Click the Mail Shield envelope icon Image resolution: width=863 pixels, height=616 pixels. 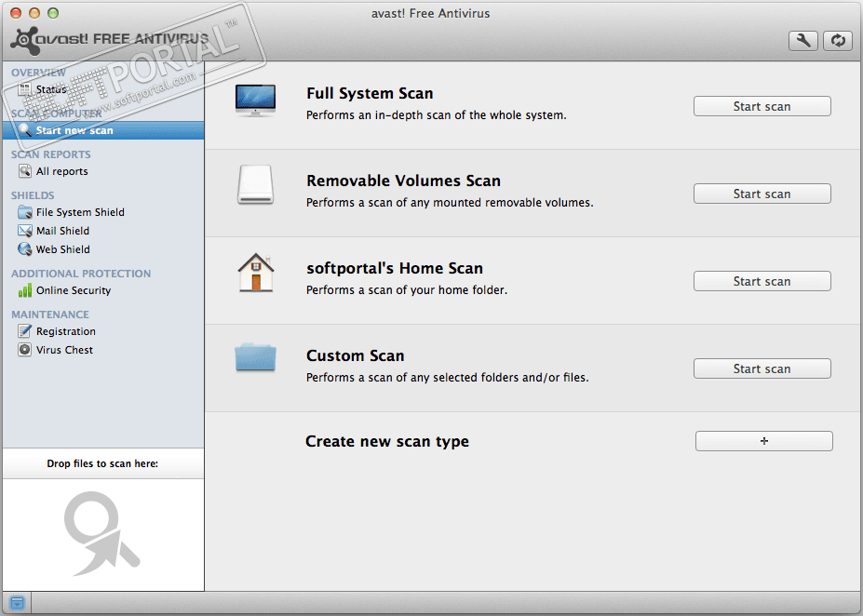click(x=25, y=231)
